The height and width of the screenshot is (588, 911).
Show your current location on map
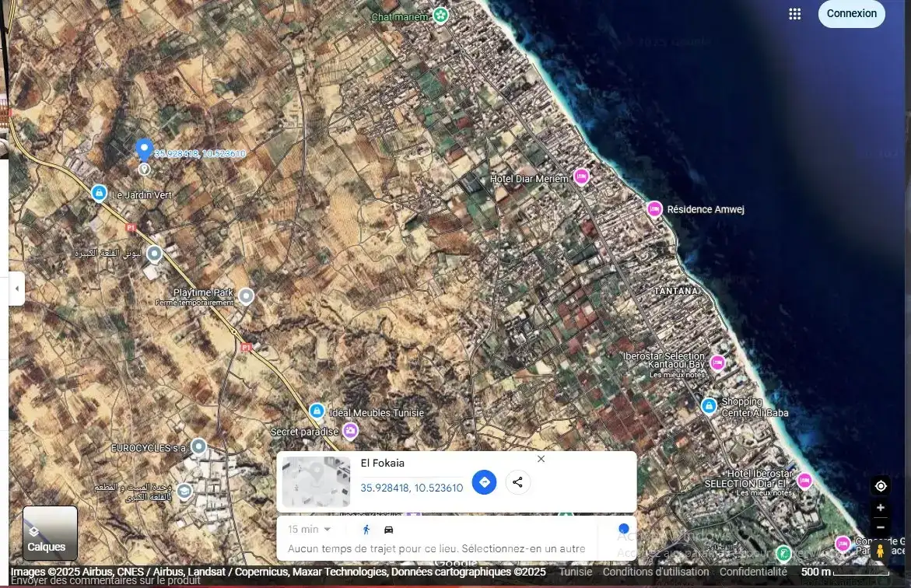pyautogui.click(x=881, y=485)
